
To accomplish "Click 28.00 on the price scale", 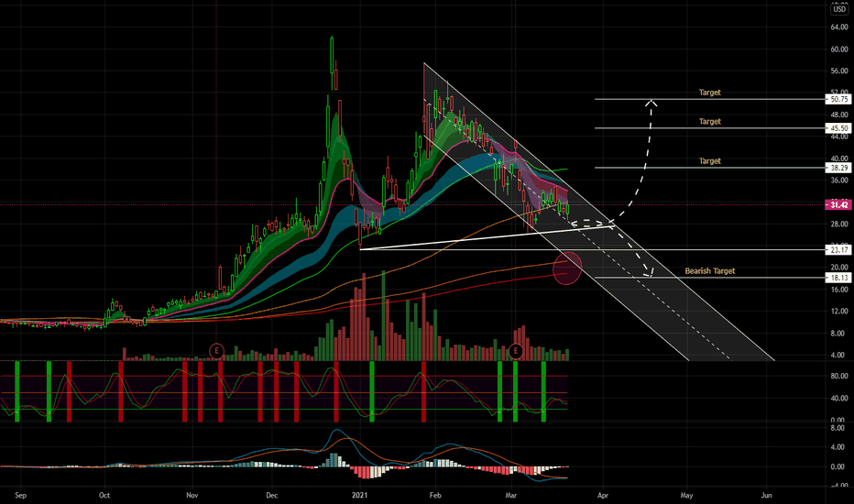I will (x=838, y=224).
